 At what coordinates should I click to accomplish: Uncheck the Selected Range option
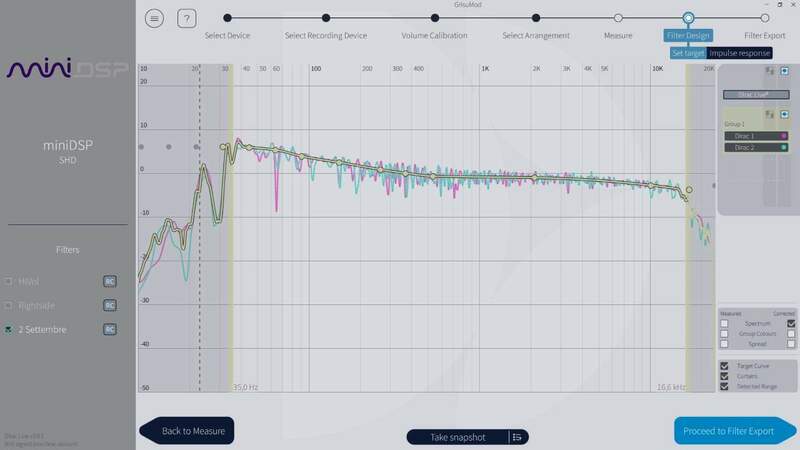(x=724, y=386)
